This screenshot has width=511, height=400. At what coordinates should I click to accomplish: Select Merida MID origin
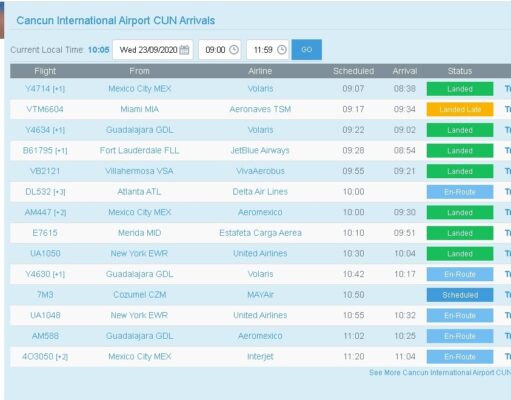point(140,233)
